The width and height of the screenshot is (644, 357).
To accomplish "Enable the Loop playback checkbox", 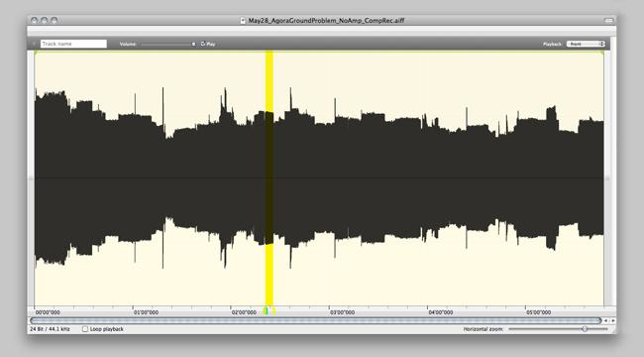I will point(85,329).
